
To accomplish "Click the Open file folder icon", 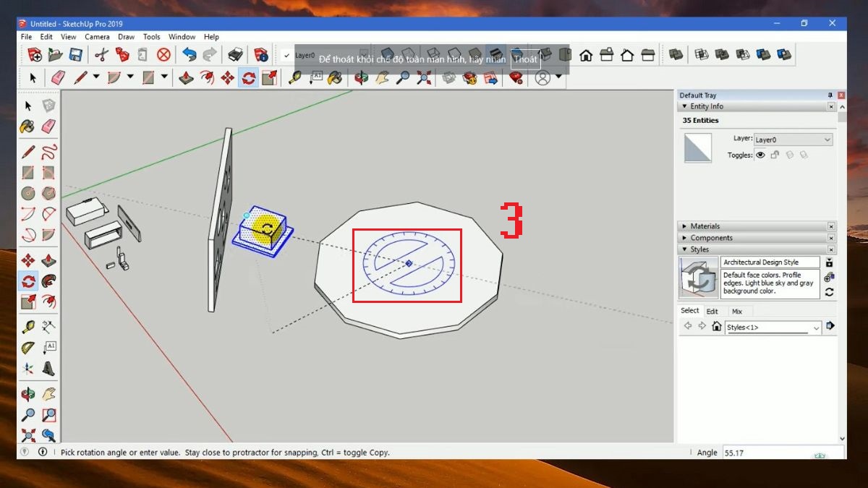I will tap(55, 54).
